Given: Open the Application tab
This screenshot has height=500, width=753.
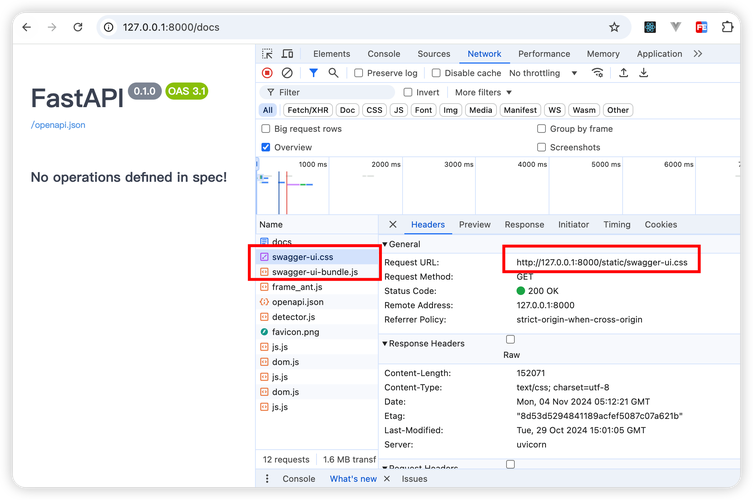Looking at the screenshot, I should (x=659, y=54).
